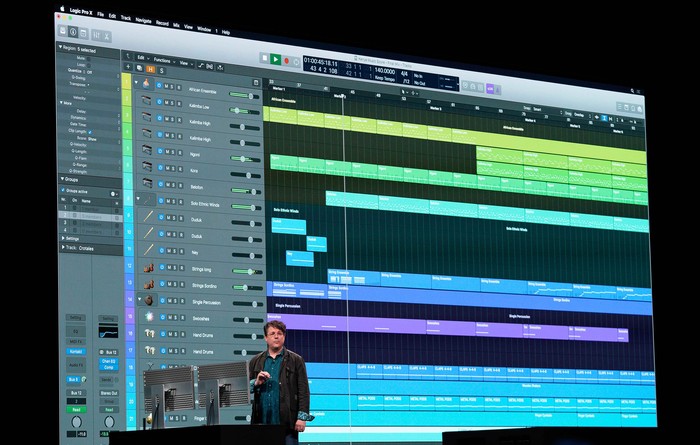Open the Mixer from the control bar

(x=96, y=35)
